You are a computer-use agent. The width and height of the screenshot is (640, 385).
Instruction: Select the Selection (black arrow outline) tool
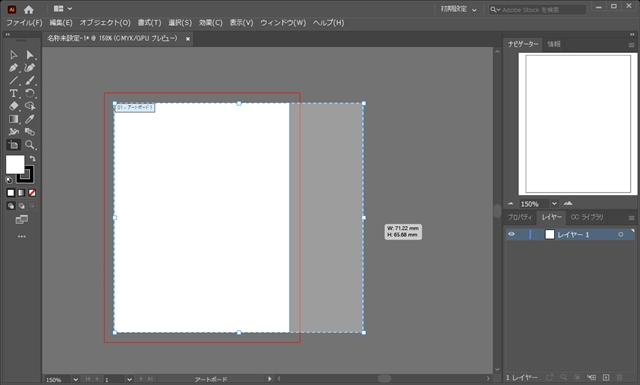click(x=13, y=55)
